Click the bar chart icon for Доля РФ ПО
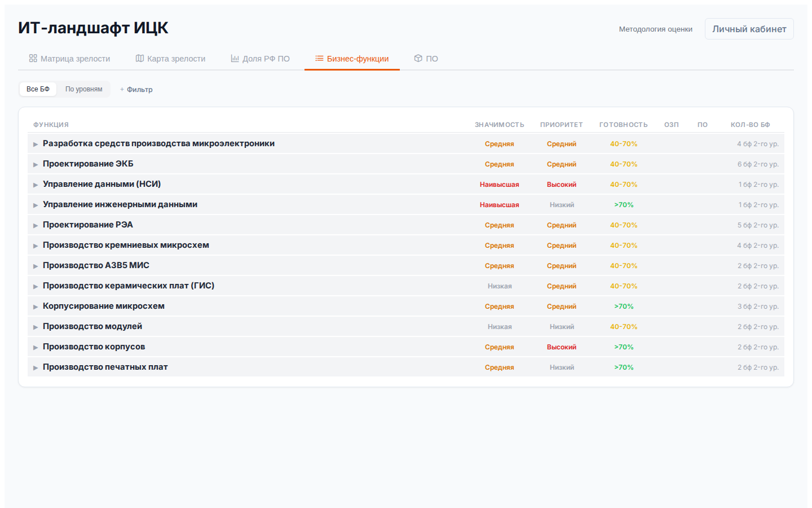Image resolution: width=812 pixels, height=508 pixels. [x=235, y=58]
